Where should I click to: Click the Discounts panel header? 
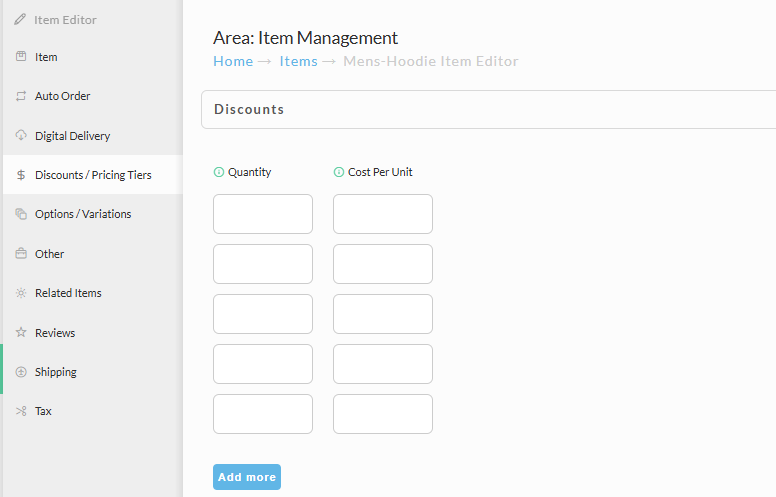(x=488, y=109)
